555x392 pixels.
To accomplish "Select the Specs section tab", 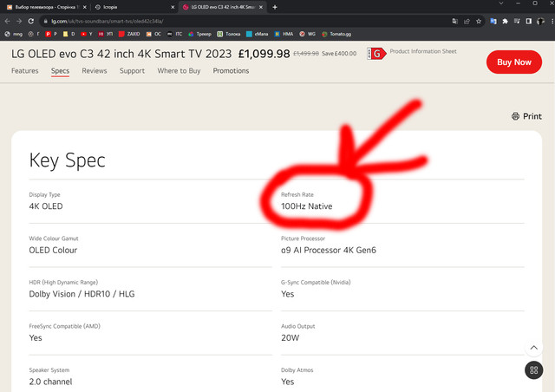I will [60, 71].
